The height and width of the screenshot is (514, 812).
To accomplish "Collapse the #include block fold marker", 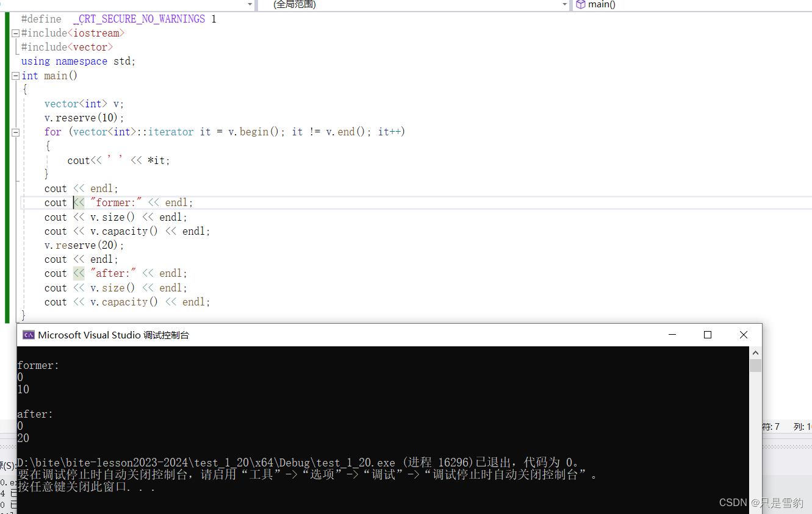I will [16, 34].
